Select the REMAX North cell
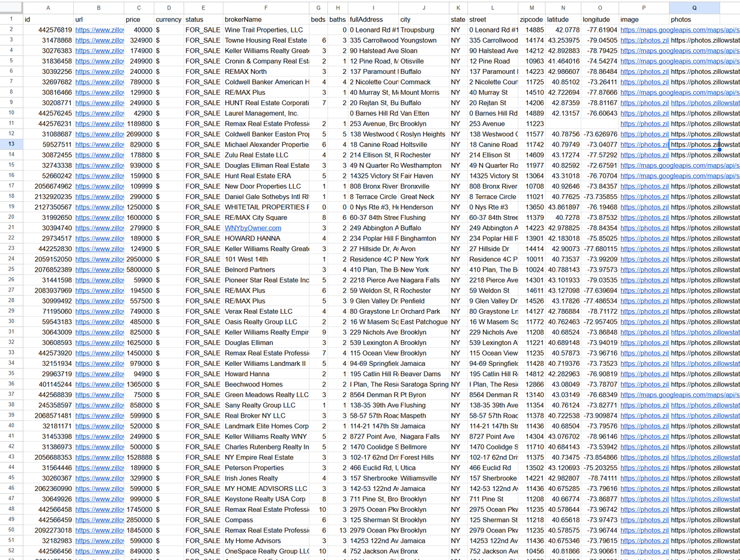This screenshot has width=740, height=560. coord(266,72)
